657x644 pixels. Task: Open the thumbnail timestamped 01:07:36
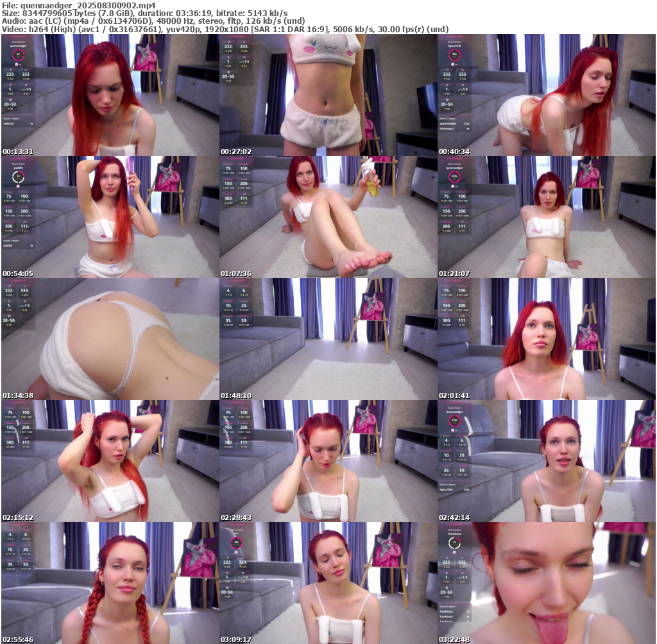(x=328, y=217)
